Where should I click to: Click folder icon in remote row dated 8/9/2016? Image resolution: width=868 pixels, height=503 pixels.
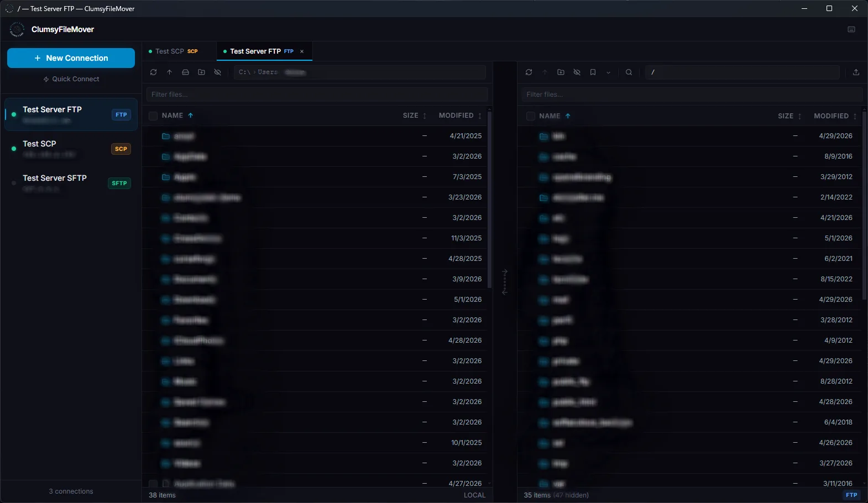543,156
